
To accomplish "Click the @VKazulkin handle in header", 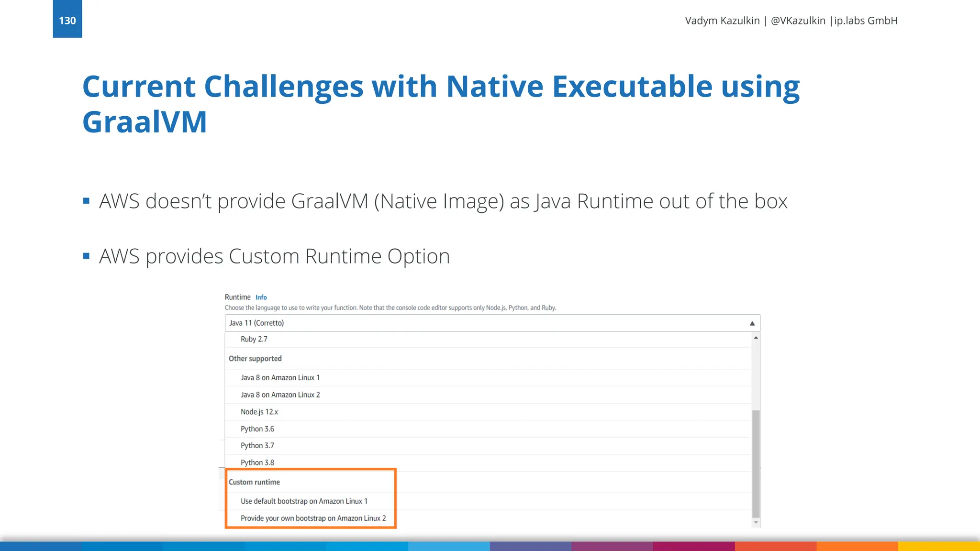I will (x=798, y=21).
